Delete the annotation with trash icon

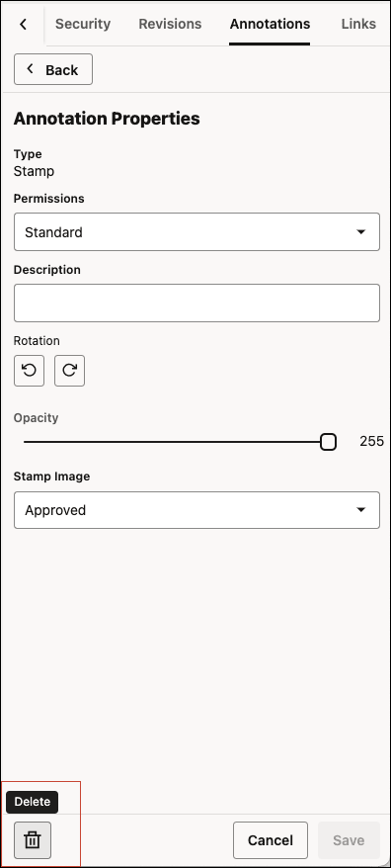[x=33, y=839]
